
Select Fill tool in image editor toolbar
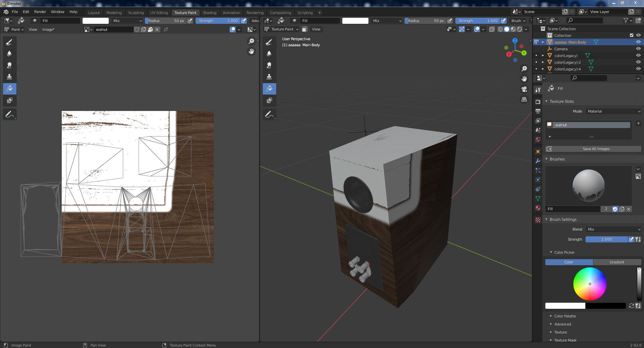click(9, 89)
